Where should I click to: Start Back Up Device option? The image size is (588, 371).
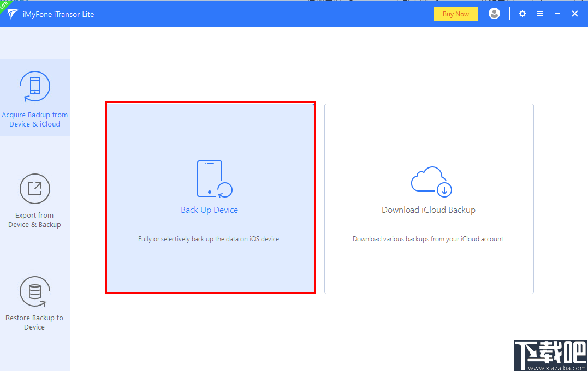pyautogui.click(x=210, y=210)
